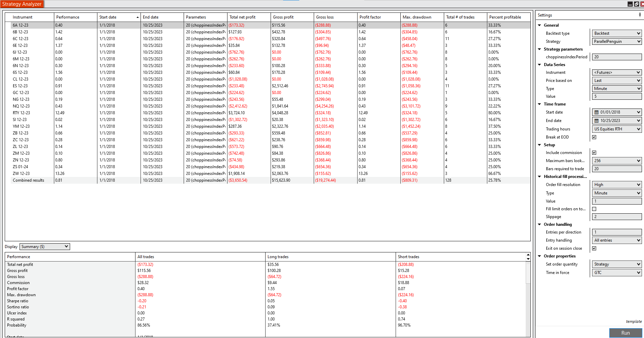Collapse the Data Series section
Screen dimensions: 644x338
[540, 65]
